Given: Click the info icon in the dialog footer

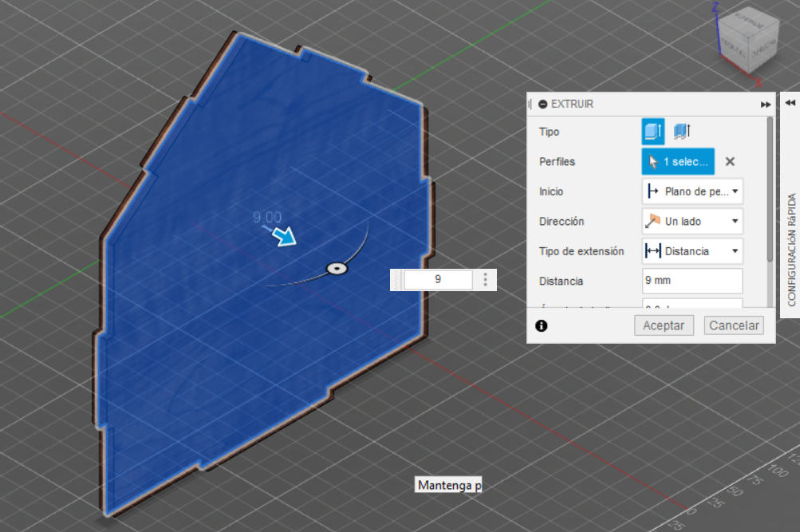Looking at the screenshot, I should click(x=542, y=326).
